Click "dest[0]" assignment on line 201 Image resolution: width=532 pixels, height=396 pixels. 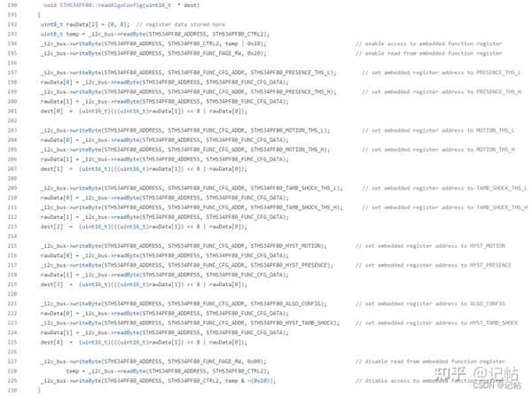[51, 111]
